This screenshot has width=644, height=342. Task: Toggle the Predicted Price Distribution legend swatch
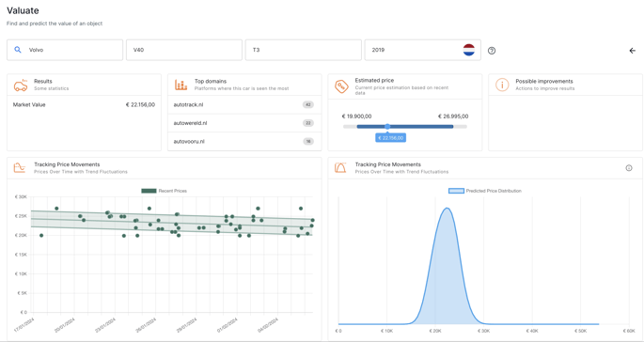click(x=456, y=191)
